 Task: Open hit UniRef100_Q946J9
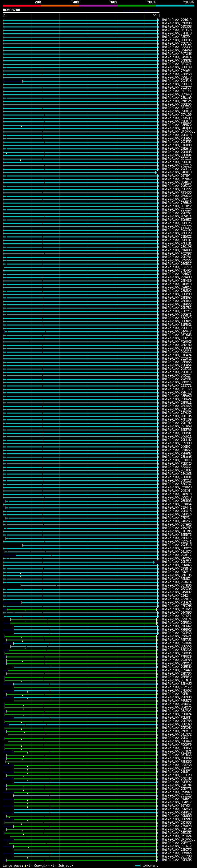(x=177, y=20)
